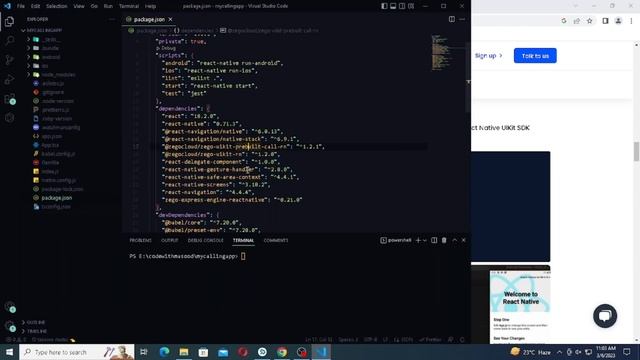Expand the .bundle folder
The width and height of the screenshot is (640, 360).
click(51, 48)
